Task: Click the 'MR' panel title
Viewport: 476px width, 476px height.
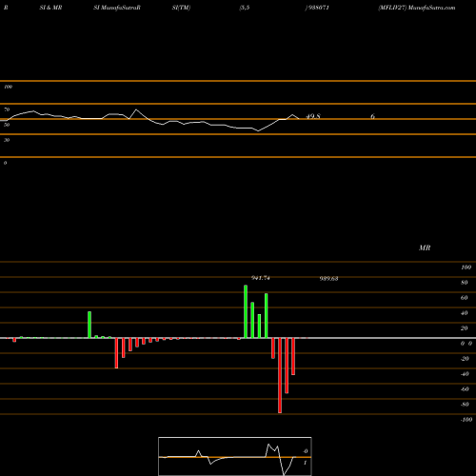Action: click(x=425, y=248)
